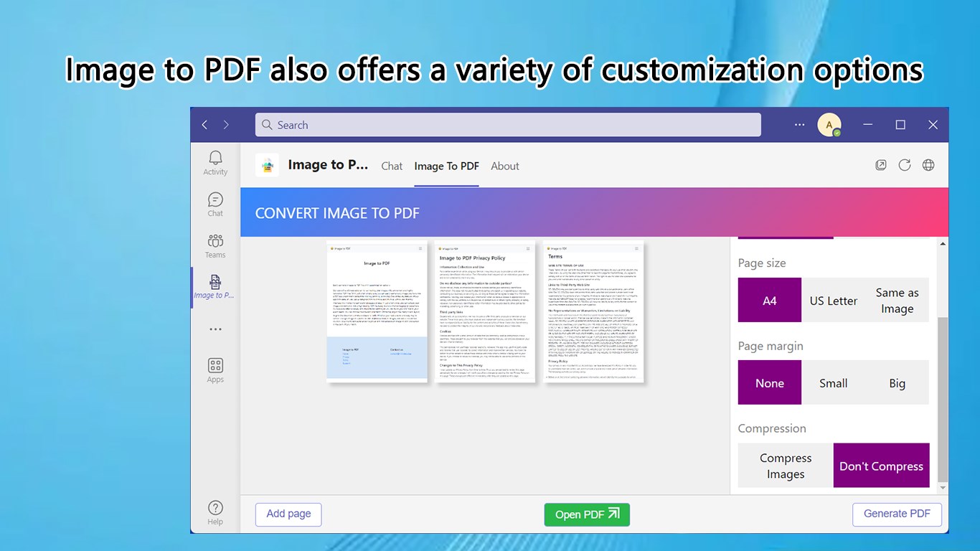
Task: Open the profile avatar labeled A
Action: click(829, 125)
